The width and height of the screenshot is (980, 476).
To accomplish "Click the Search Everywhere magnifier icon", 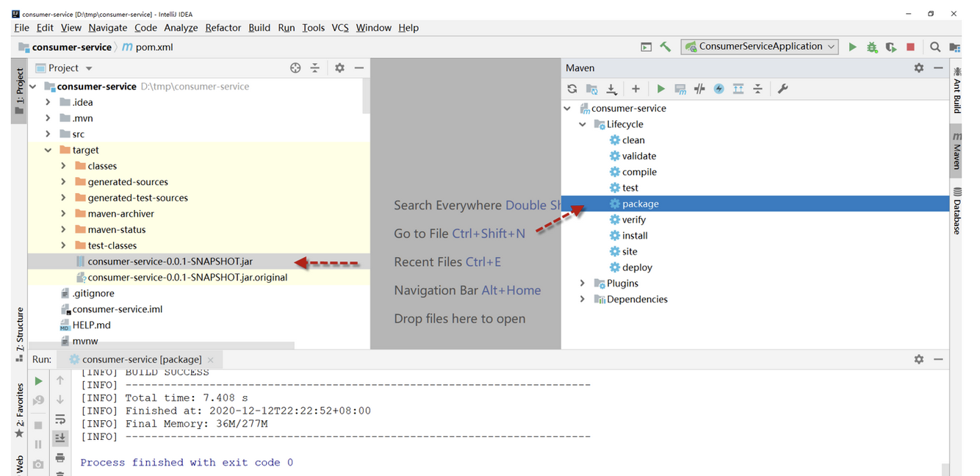I will [935, 47].
